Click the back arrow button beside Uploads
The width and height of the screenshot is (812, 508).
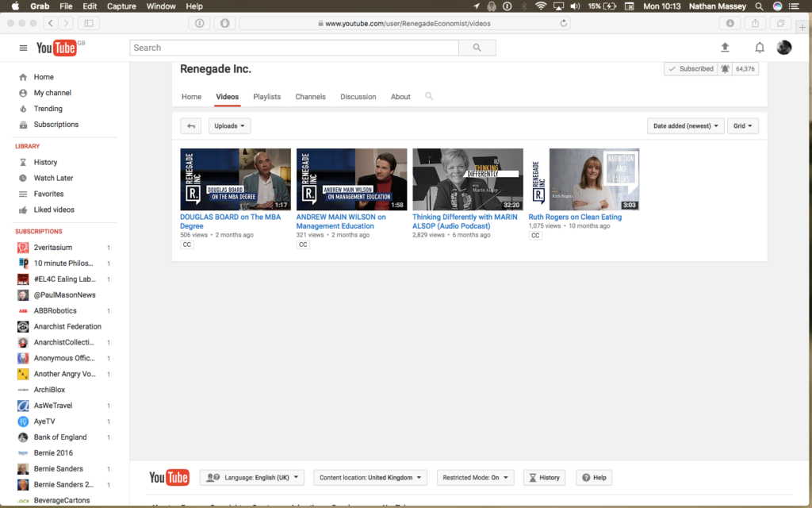pyautogui.click(x=190, y=125)
